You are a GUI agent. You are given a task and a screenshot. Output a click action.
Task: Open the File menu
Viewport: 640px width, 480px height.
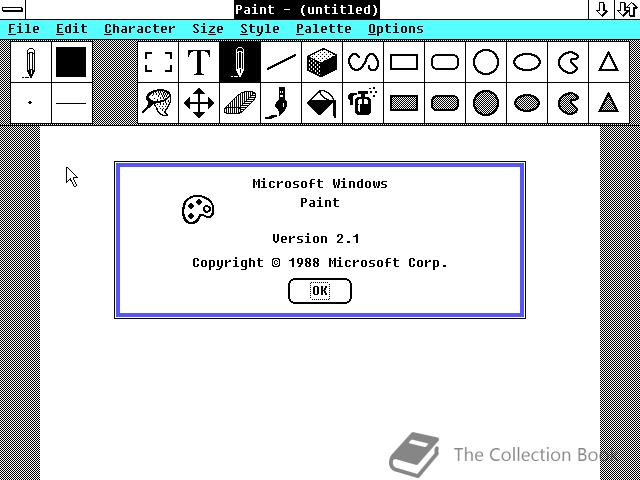tap(24, 29)
